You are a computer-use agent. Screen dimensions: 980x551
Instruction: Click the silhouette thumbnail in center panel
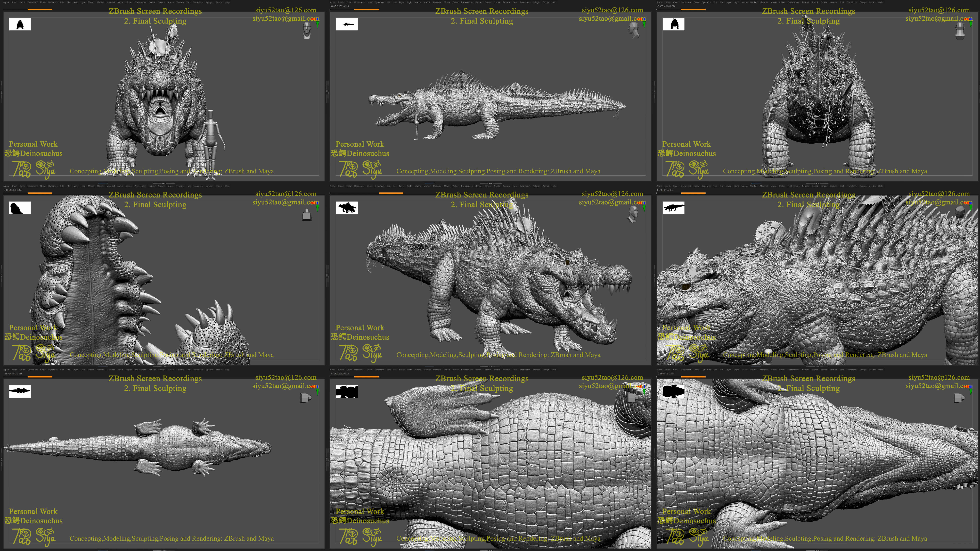tap(347, 208)
